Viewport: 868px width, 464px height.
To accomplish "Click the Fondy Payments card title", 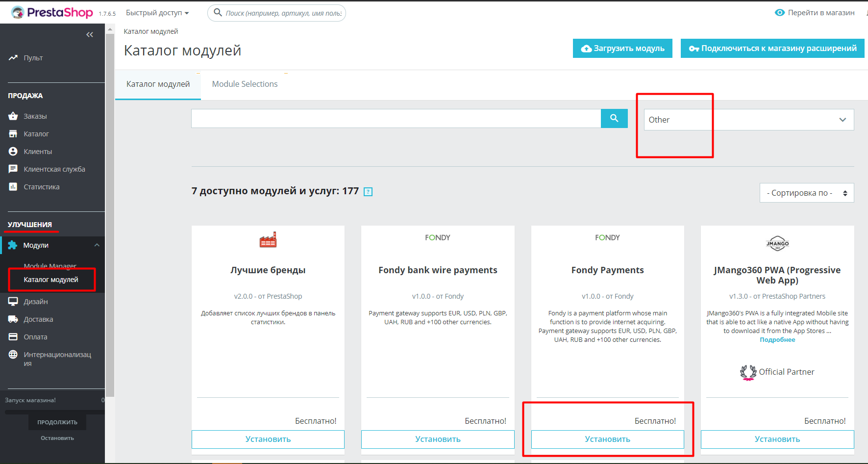I will [x=607, y=270].
